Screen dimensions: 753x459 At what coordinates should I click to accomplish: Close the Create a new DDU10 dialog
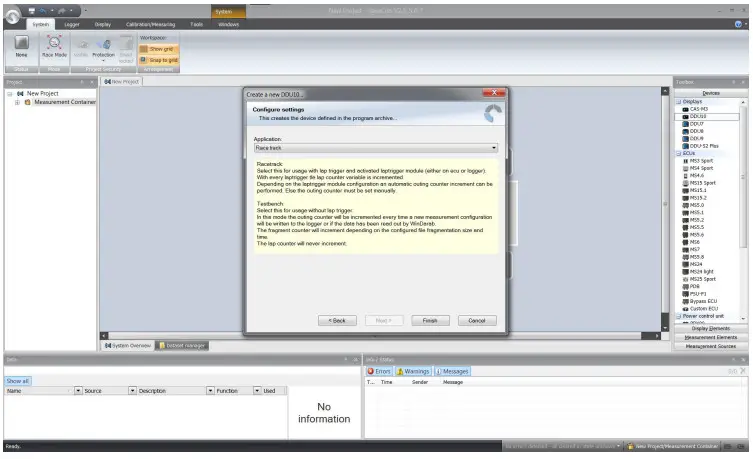pos(494,93)
